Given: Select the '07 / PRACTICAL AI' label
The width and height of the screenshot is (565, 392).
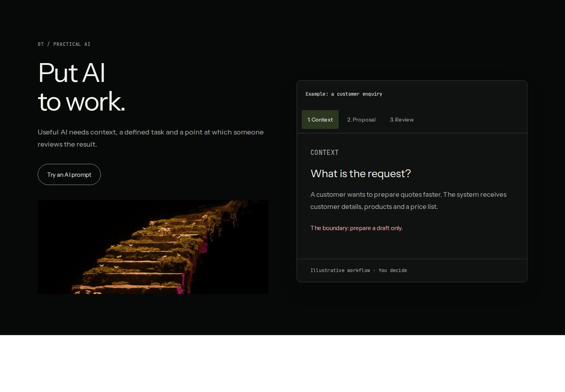Looking at the screenshot, I should pyautogui.click(x=64, y=44).
